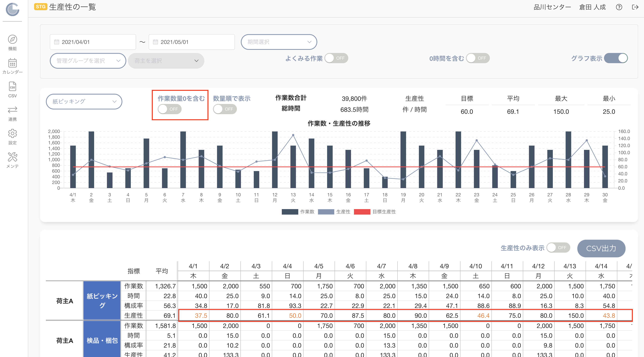Turn off the グラフ表示 switch
The width and height of the screenshot is (644, 357).
coord(616,58)
